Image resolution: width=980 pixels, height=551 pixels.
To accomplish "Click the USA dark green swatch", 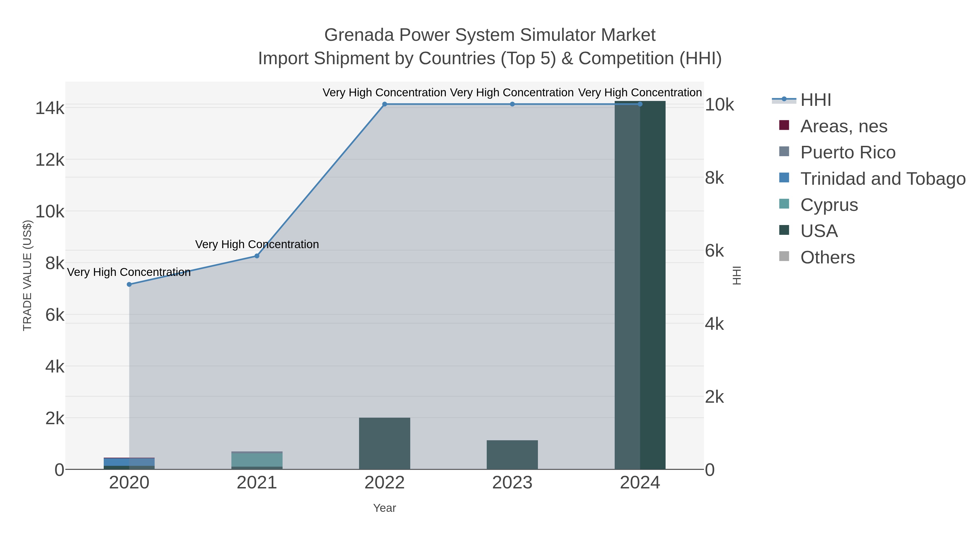I will point(784,230).
